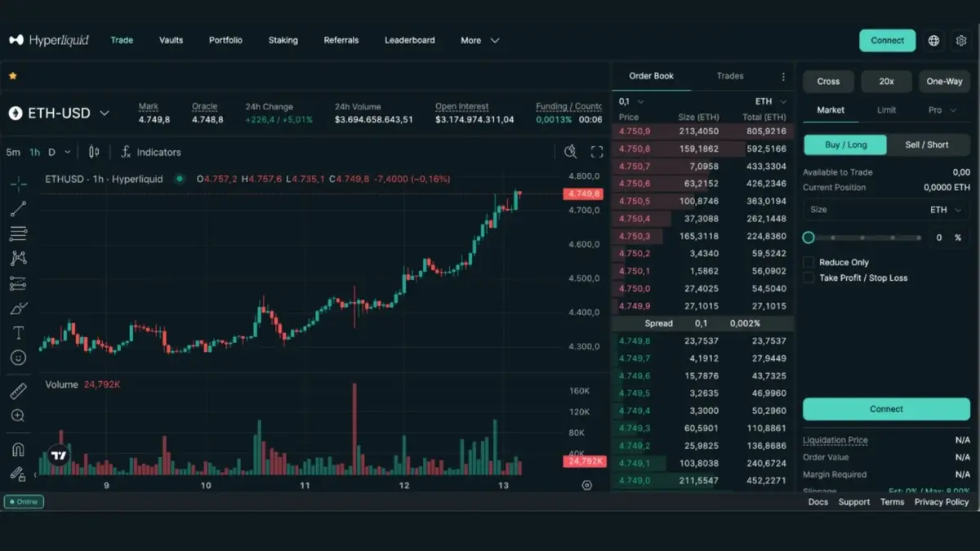Select the ruler measure tool
The height and width of the screenshot is (551, 980).
[18, 392]
